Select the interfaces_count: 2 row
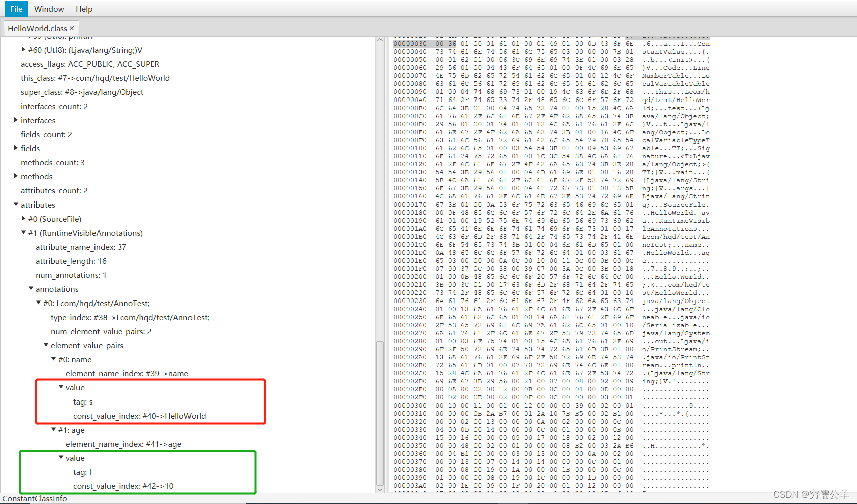This screenshot has height=504, width=857. [x=54, y=106]
